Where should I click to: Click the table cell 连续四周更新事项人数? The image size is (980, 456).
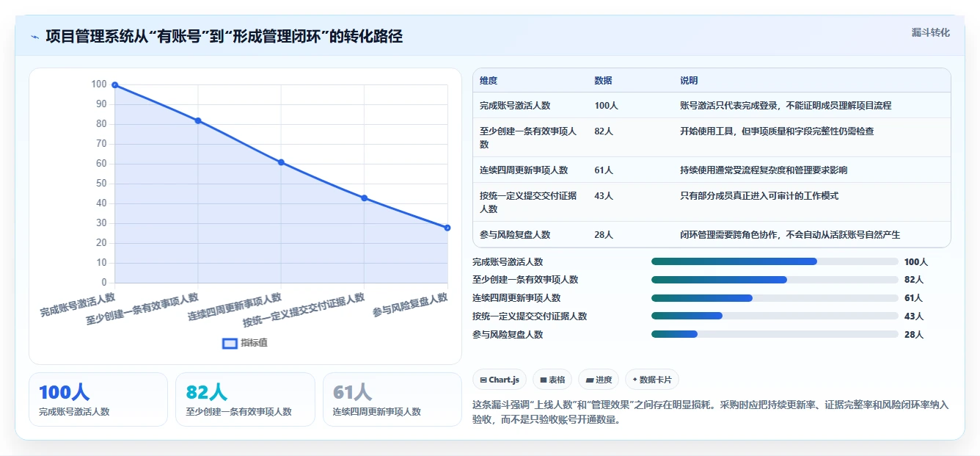coord(524,170)
